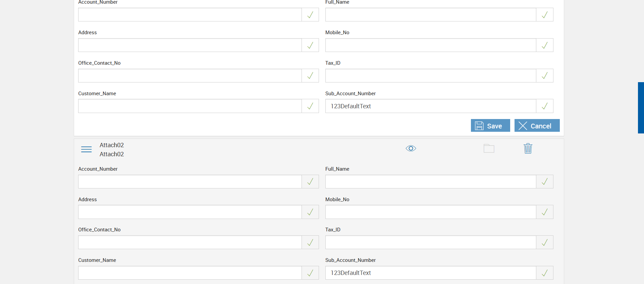Image resolution: width=644 pixels, height=284 pixels.
Task: Click the checkmark beside Sub_Account_Number above Save button
Action: pos(544,106)
